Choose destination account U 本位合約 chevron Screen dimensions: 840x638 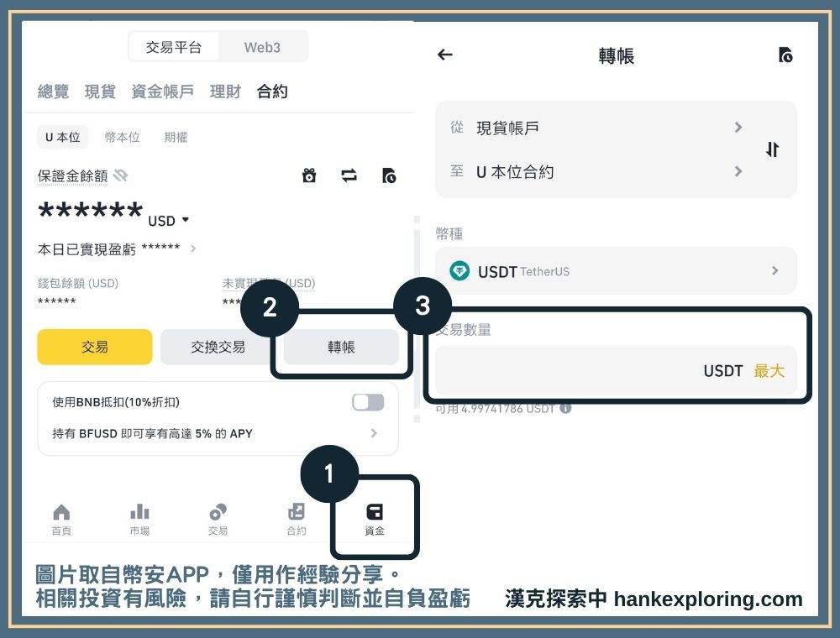(738, 171)
